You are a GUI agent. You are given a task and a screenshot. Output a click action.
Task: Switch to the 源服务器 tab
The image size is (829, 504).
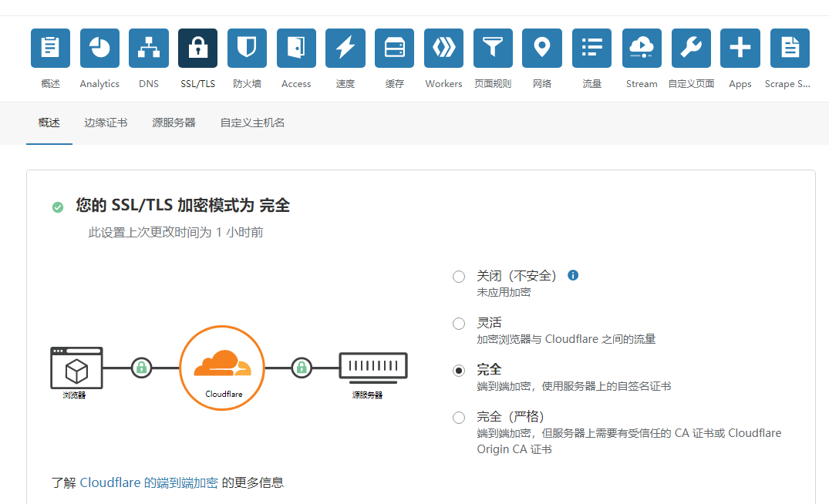click(x=174, y=123)
